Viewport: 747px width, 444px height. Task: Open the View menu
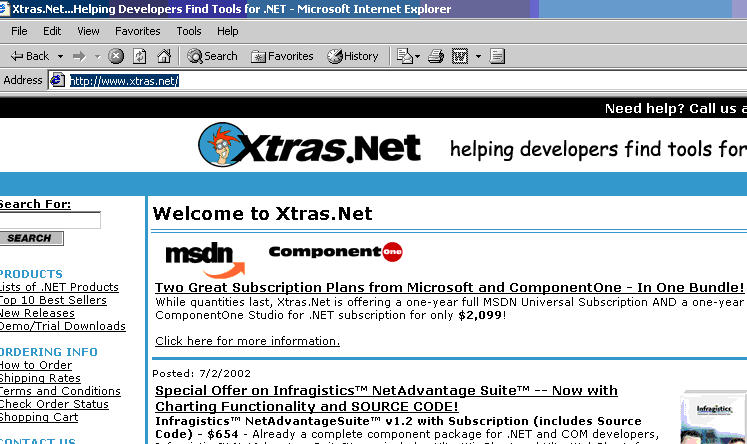88,31
